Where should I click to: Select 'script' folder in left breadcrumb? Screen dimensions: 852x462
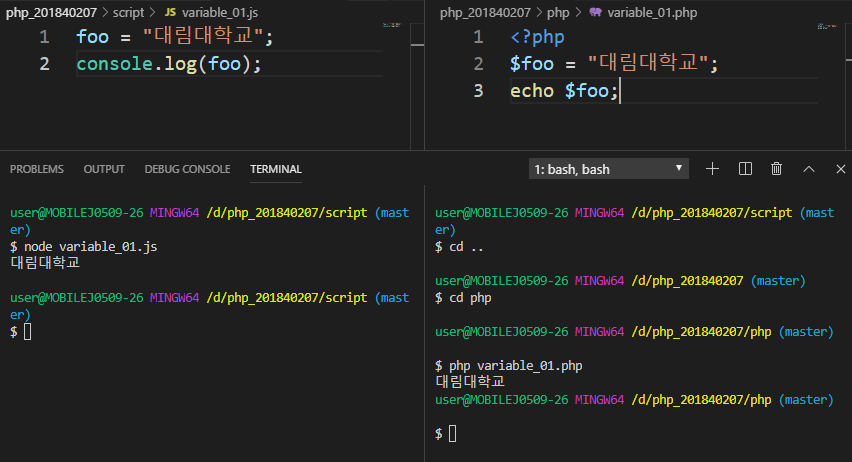(128, 12)
